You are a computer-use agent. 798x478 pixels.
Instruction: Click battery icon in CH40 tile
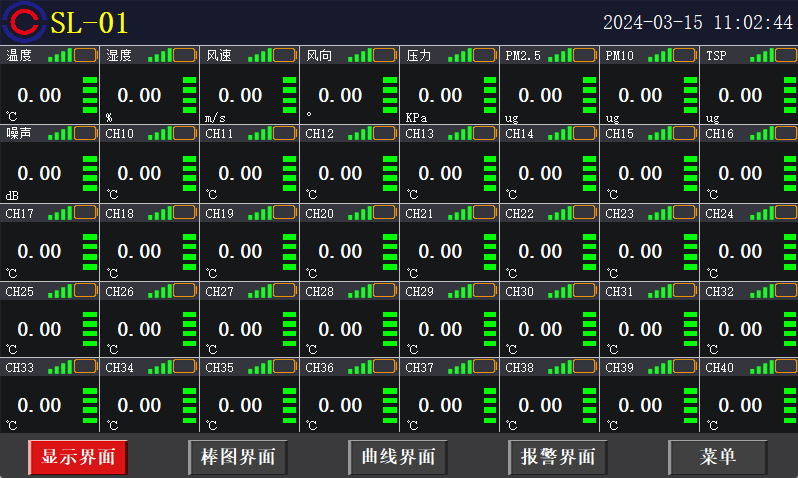[x=786, y=367]
